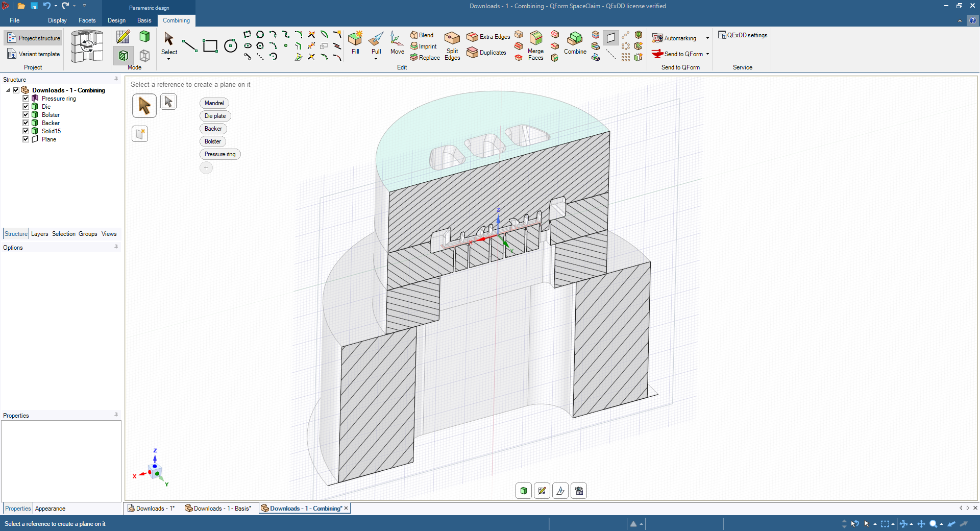The height and width of the screenshot is (531, 980).
Task: Open the Send to QForm dropdown arrow
Action: pos(707,54)
